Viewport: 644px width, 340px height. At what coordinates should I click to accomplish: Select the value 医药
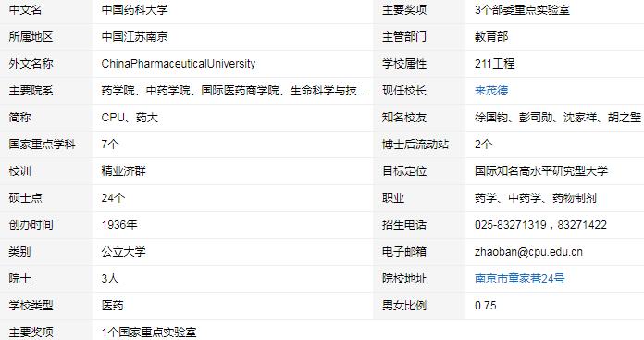113,305
